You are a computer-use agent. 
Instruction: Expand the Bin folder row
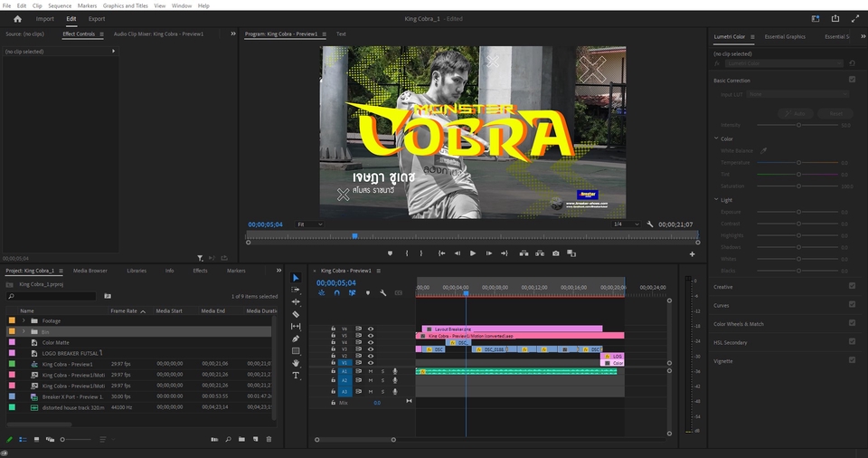24,331
